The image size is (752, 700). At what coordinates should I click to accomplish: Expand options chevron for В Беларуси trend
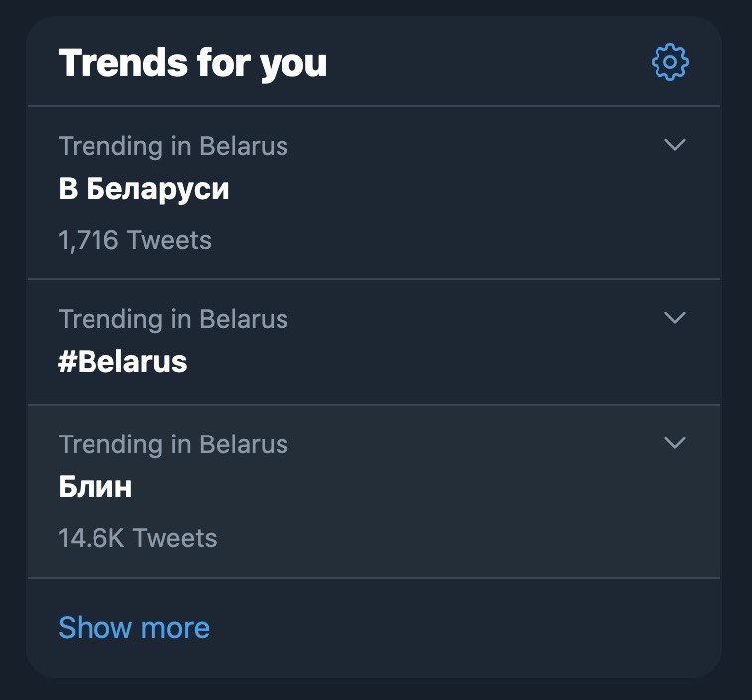point(675,145)
